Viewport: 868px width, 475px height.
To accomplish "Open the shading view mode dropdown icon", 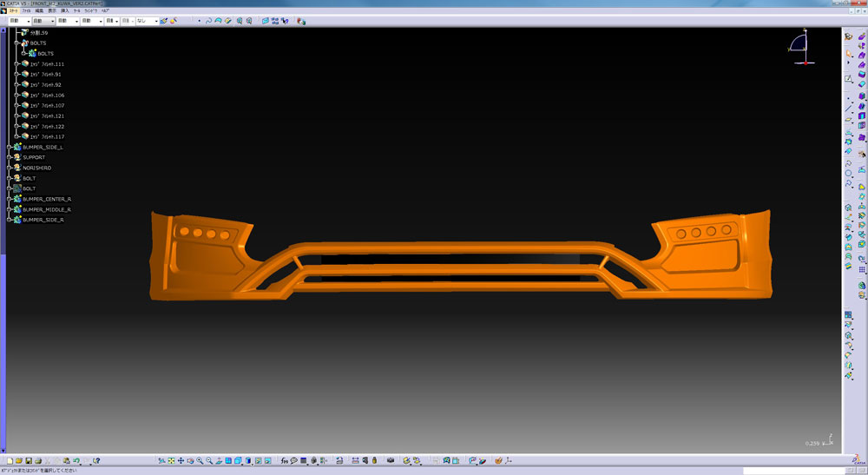I will tap(248, 460).
